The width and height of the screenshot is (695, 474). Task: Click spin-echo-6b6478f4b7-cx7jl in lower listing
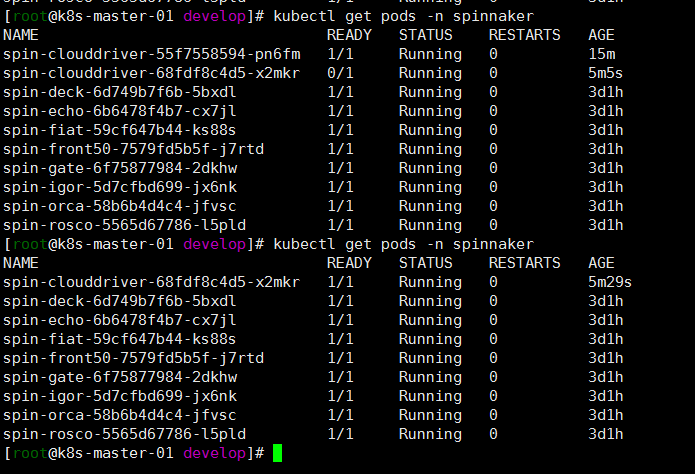[x=120, y=320]
